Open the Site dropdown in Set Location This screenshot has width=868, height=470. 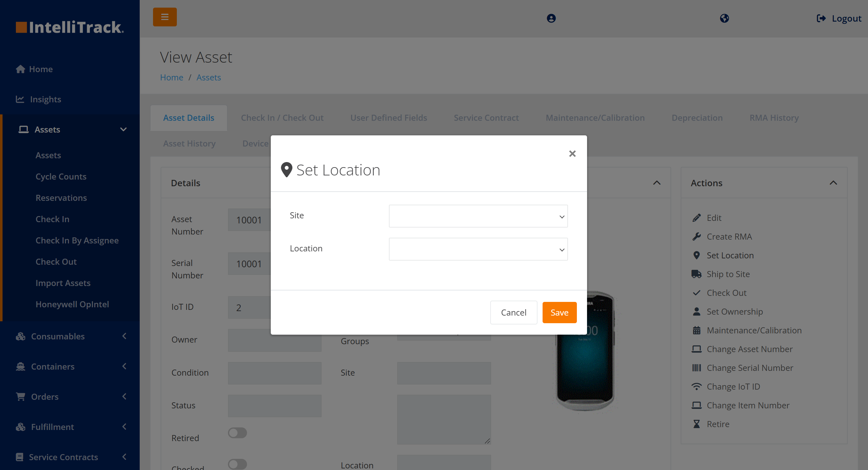478,216
